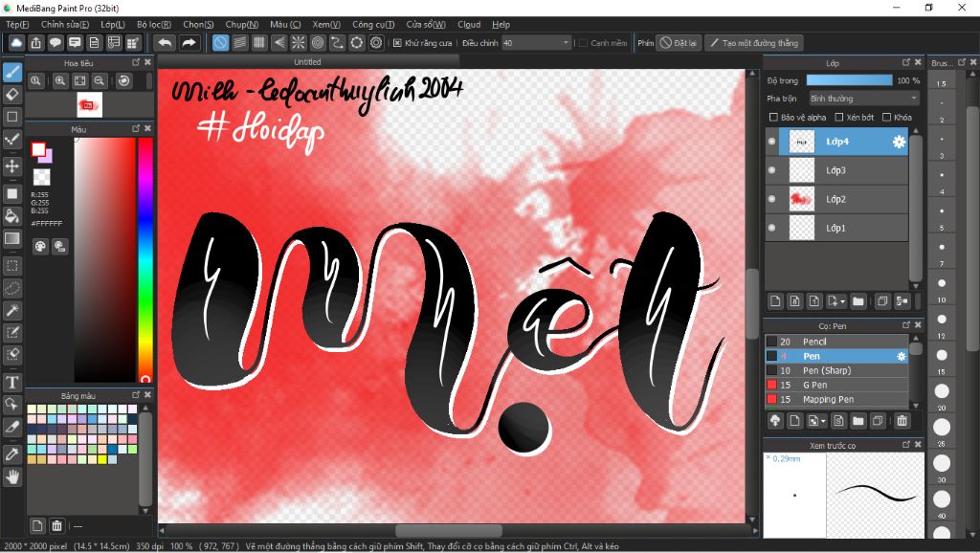Toggle the Cạnh mềm checkbox
The width and height of the screenshot is (980, 553).
click(x=583, y=43)
